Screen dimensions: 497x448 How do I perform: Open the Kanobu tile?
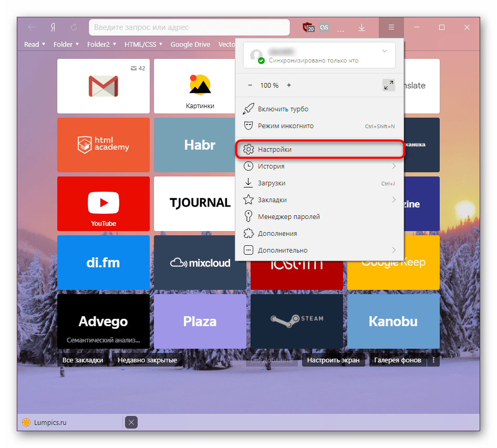pos(394,321)
